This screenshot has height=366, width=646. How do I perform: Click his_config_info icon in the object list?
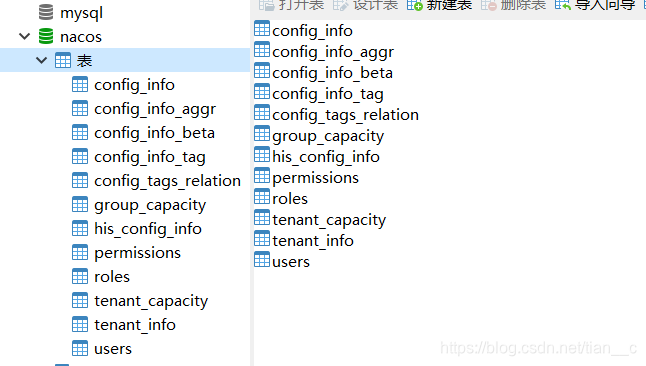click(x=262, y=155)
